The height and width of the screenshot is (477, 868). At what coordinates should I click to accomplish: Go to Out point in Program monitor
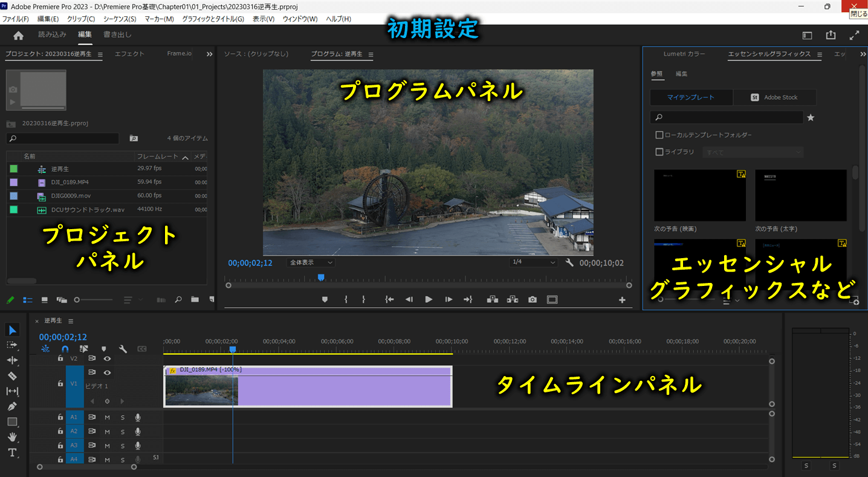point(468,299)
